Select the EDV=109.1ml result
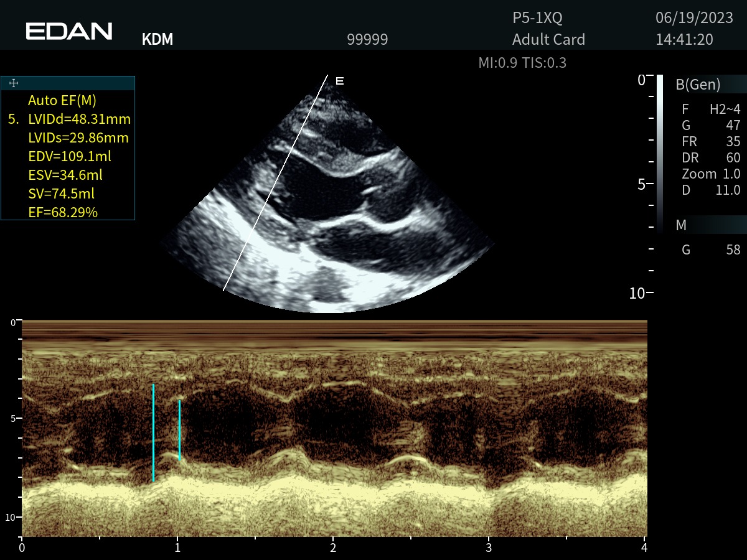This screenshot has height=560, width=747. [70, 156]
